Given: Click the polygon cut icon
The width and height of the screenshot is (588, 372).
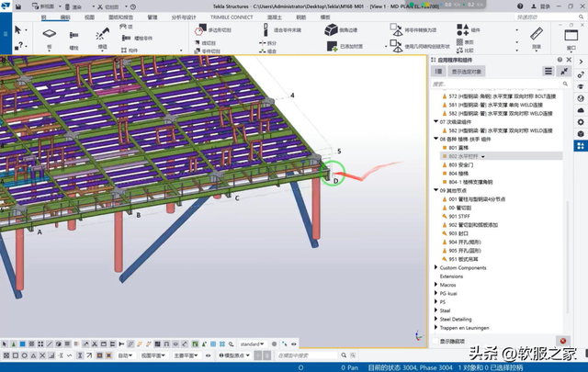Looking at the screenshot, I should click(200, 29).
